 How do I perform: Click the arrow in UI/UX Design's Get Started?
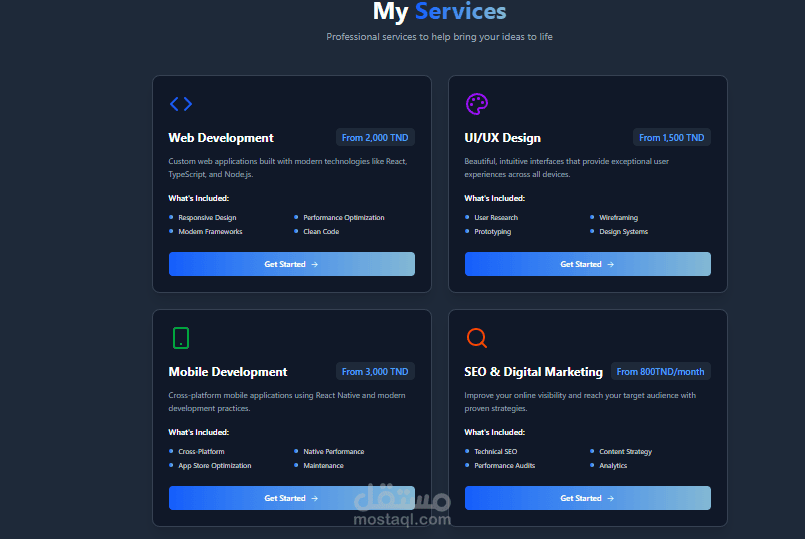pyautogui.click(x=610, y=264)
